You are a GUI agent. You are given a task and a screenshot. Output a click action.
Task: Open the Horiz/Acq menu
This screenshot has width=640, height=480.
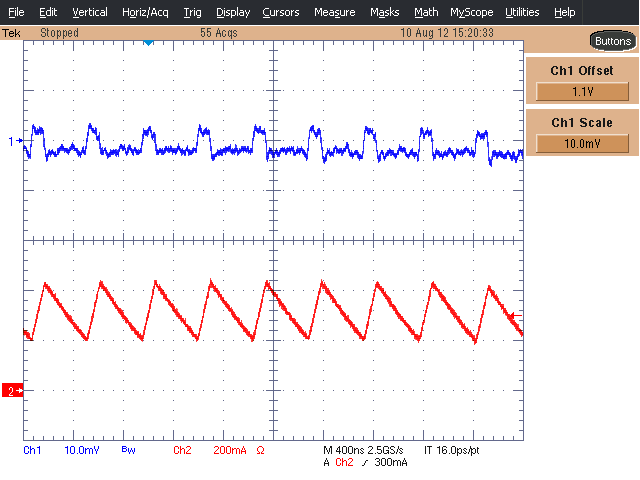145,12
